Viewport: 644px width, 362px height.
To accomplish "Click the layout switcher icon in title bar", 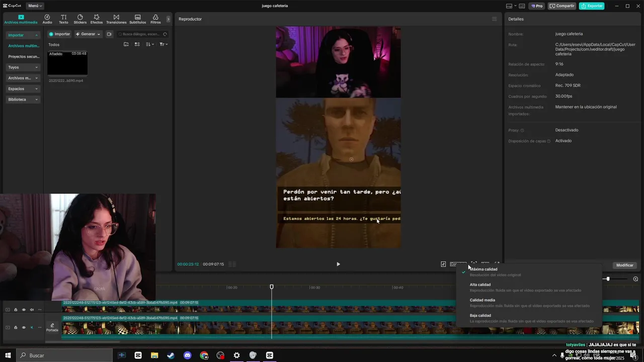I will coord(509,6).
